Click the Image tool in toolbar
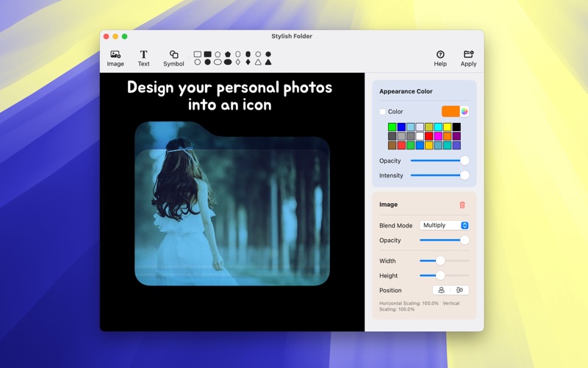Viewport: 588px width, 368px height. click(x=115, y=58)
